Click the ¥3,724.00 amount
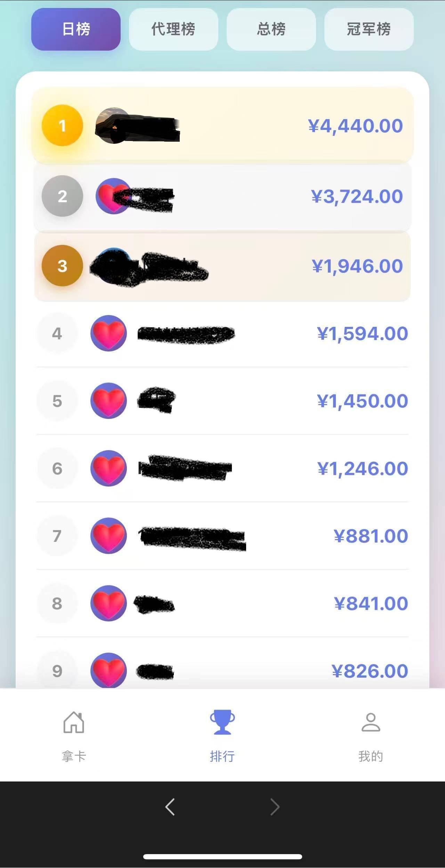This screenshot has height=868, width=445. pos(357,197)
